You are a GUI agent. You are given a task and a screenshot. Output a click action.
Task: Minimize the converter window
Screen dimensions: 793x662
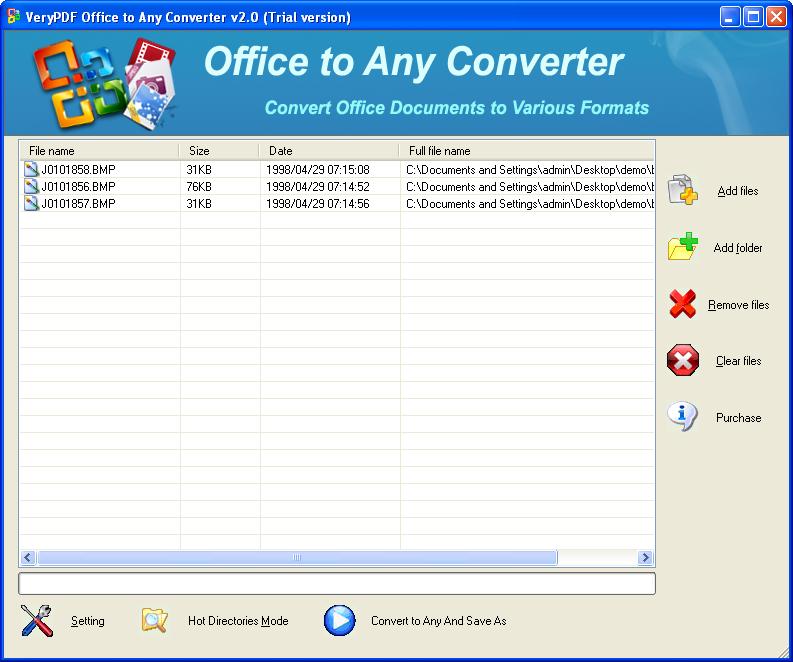729,17
